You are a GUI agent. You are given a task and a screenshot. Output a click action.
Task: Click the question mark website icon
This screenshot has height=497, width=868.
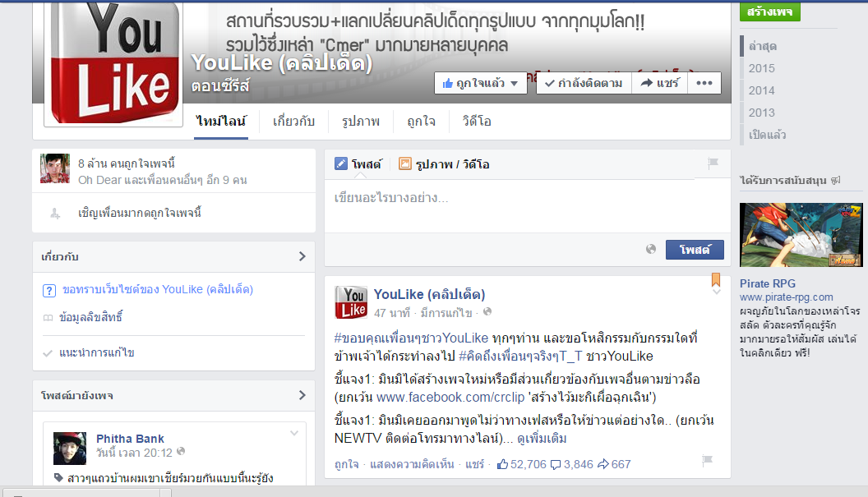point(49,290)
